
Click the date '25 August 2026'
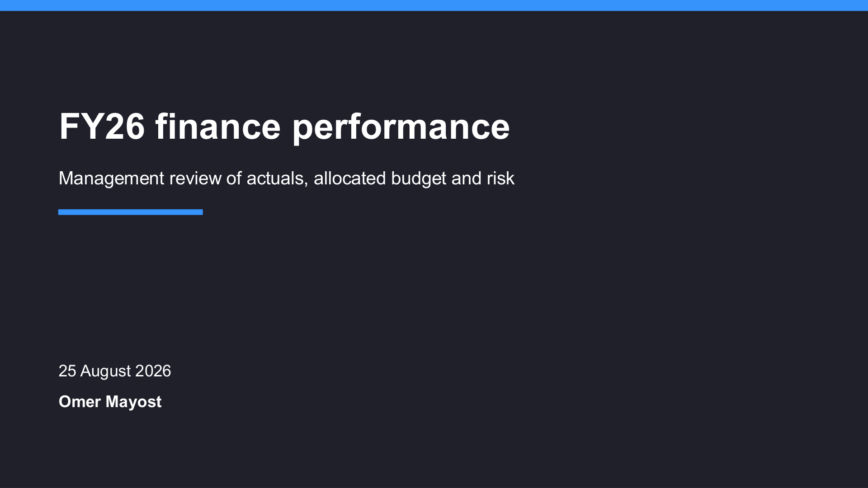(115, 371)
